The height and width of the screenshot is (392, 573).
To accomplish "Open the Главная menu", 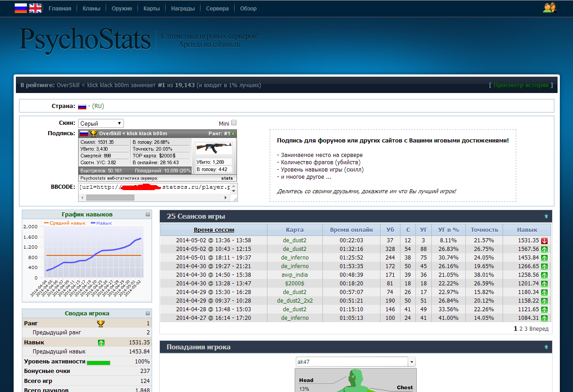I will pyautogui.click(x=60, y=8).
